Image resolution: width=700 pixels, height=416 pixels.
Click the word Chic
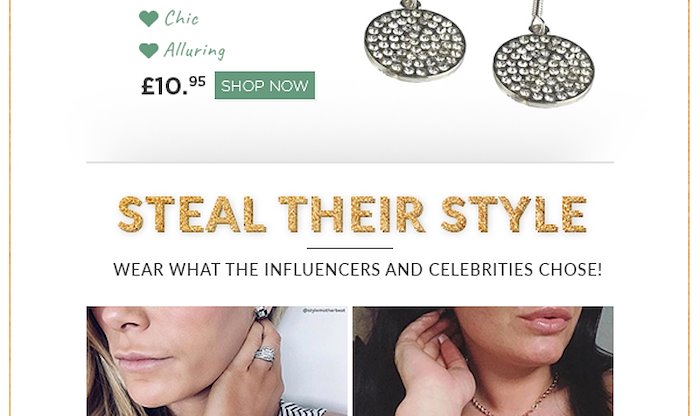pos(181,18)
